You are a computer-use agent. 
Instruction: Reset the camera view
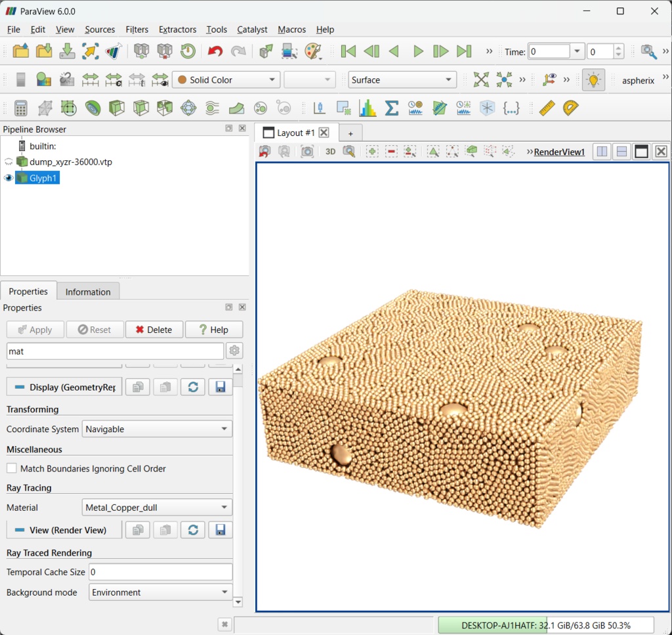264,151
